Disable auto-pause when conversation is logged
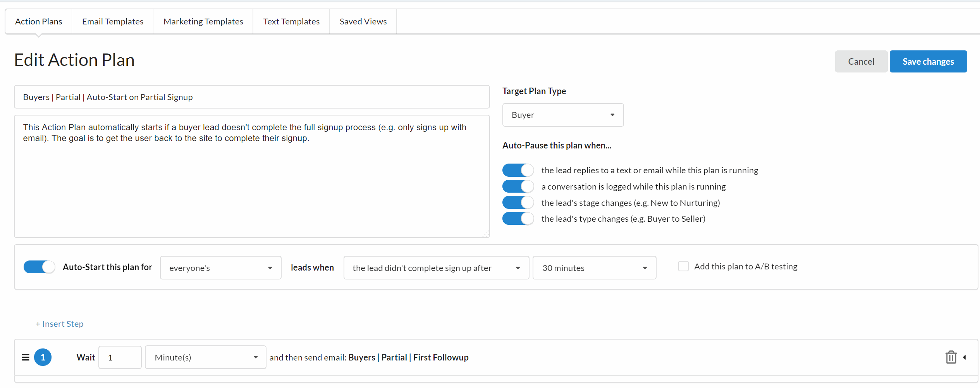The height and width of the screenshot is (388, 980). [518, 186]
